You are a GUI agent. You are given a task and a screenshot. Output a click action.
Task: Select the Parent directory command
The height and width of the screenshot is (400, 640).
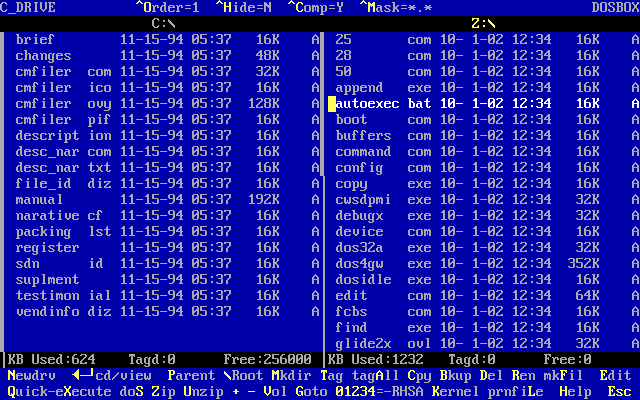pos(191,375)
